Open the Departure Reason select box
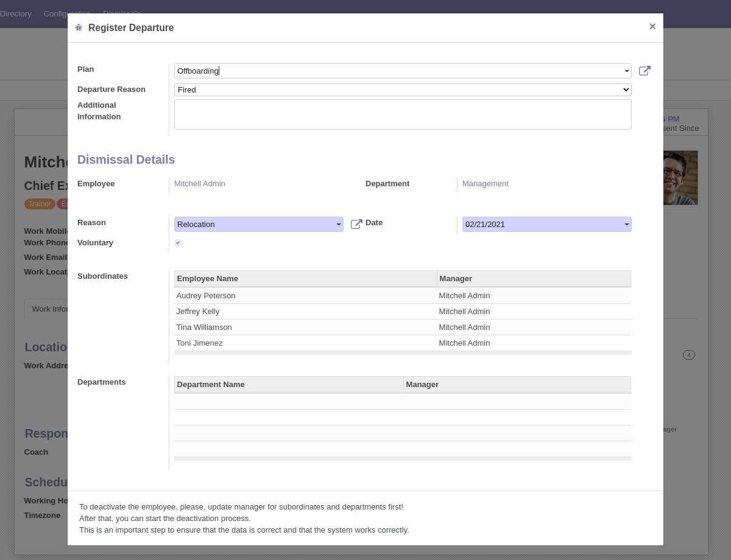The image size is (731, 560). [x=403, y=89]
